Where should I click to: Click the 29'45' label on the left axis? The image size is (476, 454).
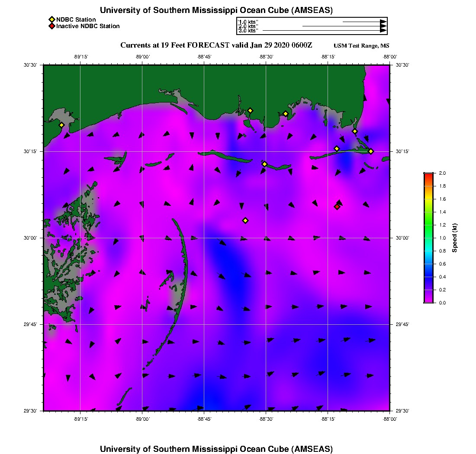(30, 325)
